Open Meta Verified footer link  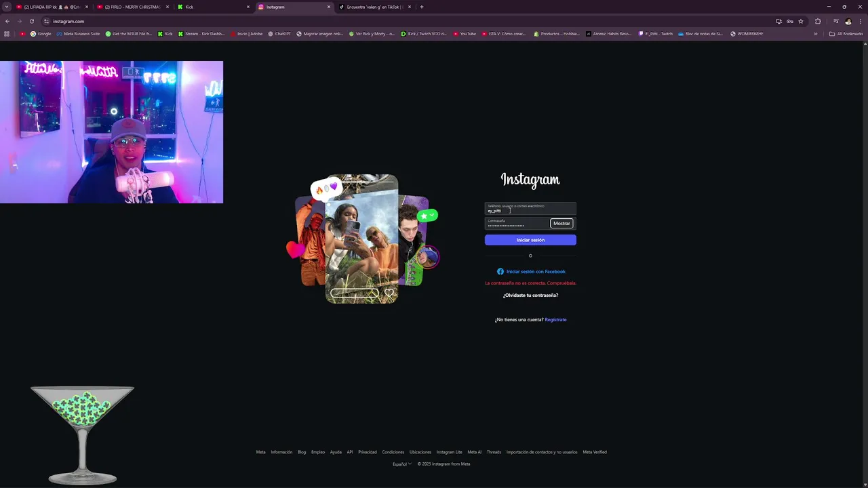[x=595, y=452]
